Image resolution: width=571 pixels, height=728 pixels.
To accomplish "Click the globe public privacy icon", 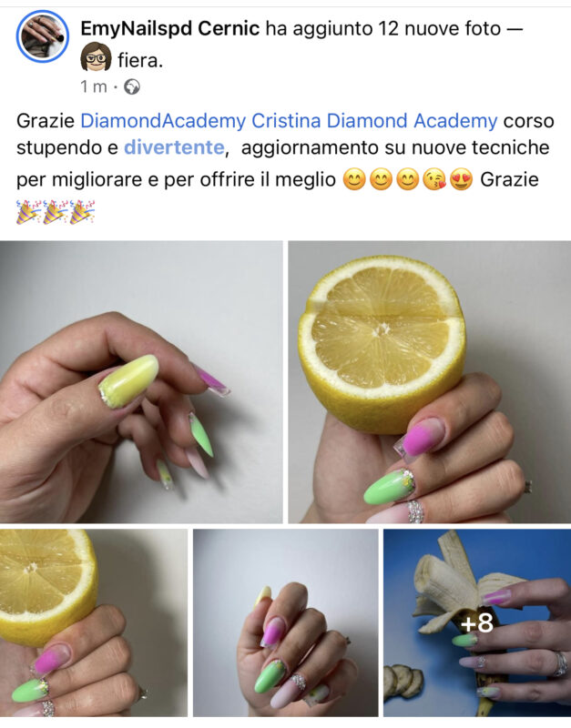I will pyautogui.click(x=132, y=86).
